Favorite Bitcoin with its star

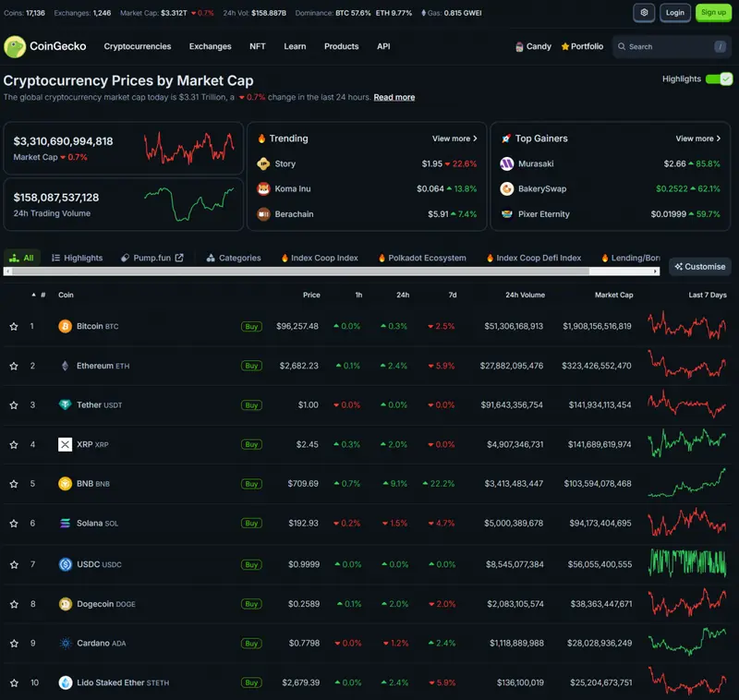[x=14, y=326]
